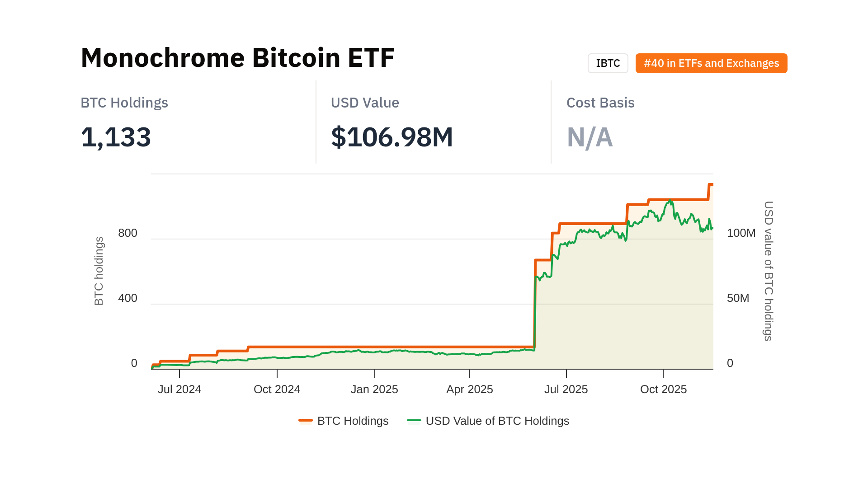Viewport: 868px width, 488px height.
Task: Toggle the BTC Holdings legend series
Action: (x=353, y=421)
